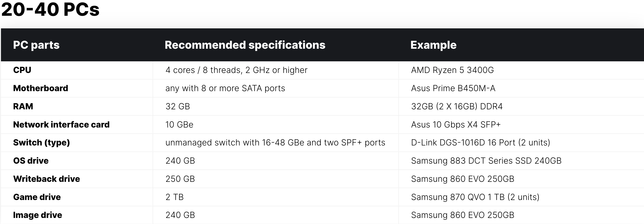Click 'any with 8 or more SATA ports'
The image size is (644, 224).
tap(225, 88)
